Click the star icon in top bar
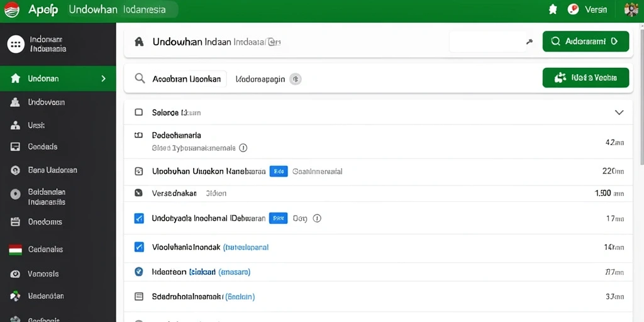Image resolution: width=644 pixels, height=322 pixels. coord(553,9)
